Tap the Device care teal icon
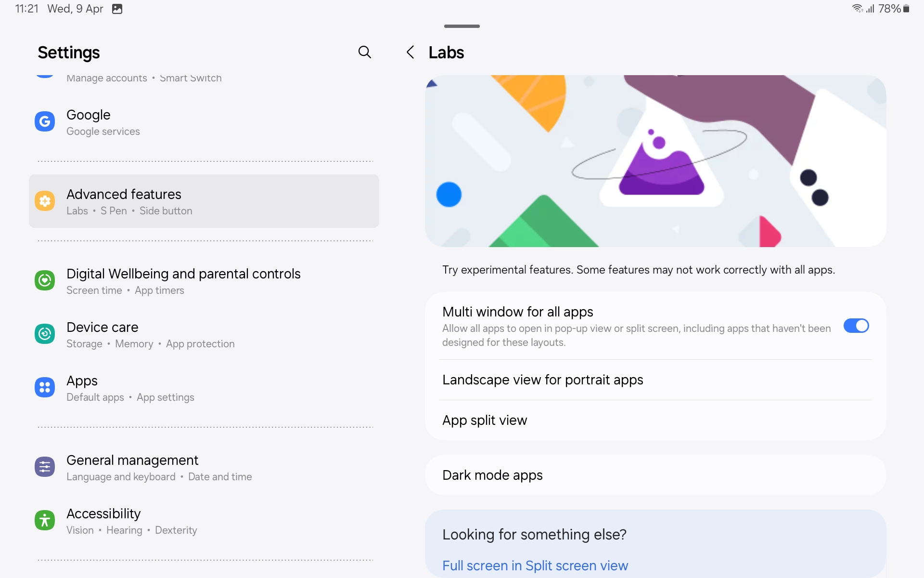 click(x=45, y=334)
